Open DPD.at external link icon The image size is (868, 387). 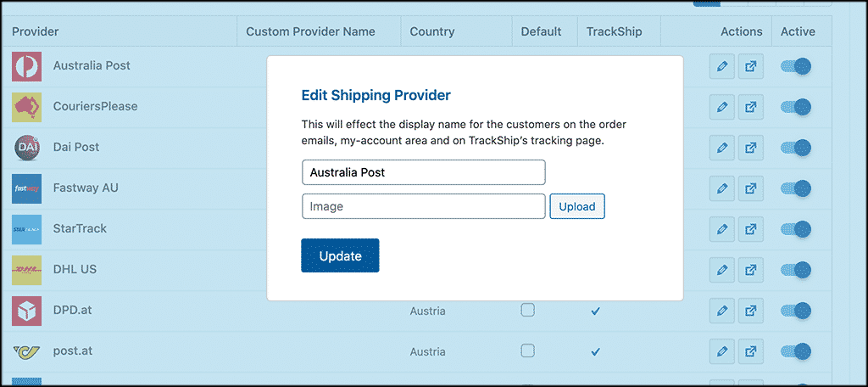[751, 311]
